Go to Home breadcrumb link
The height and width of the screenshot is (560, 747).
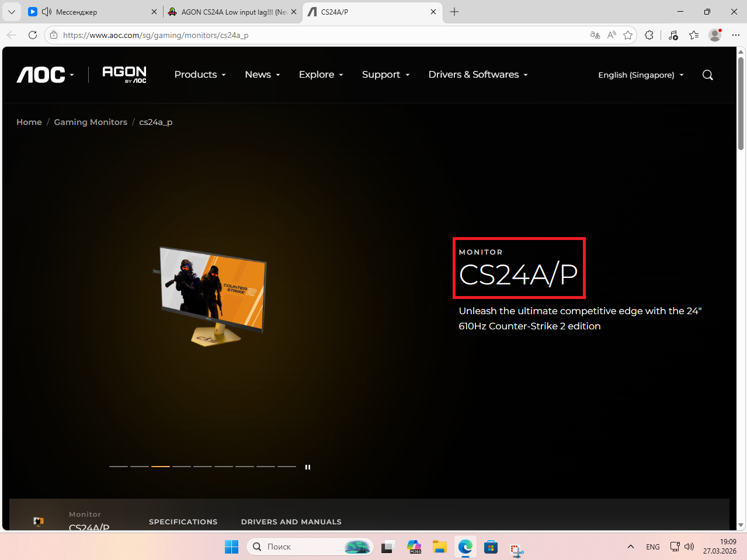[x=29, y=122]
